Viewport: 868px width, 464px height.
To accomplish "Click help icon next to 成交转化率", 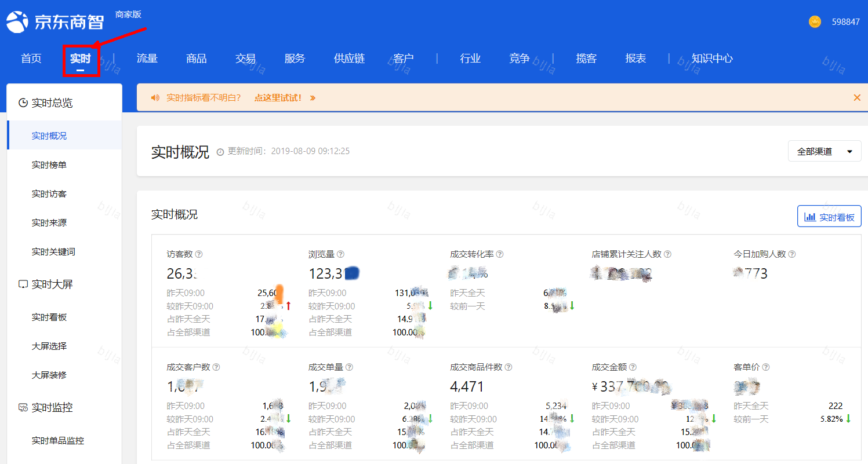I will [500, 254].
